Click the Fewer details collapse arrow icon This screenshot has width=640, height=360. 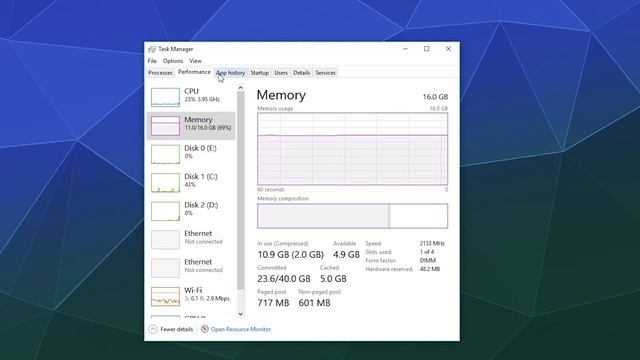pyautogui.click(x=153, y=329)
